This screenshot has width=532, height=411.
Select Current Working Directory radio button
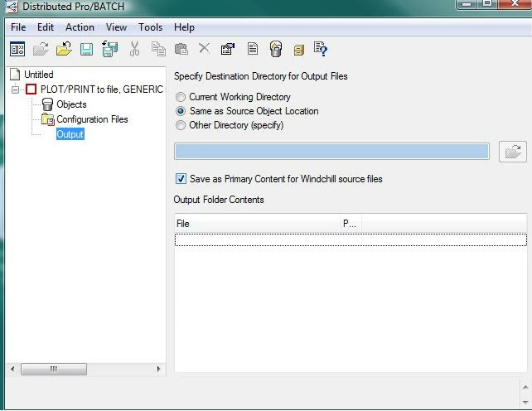(x=181, y=97)
